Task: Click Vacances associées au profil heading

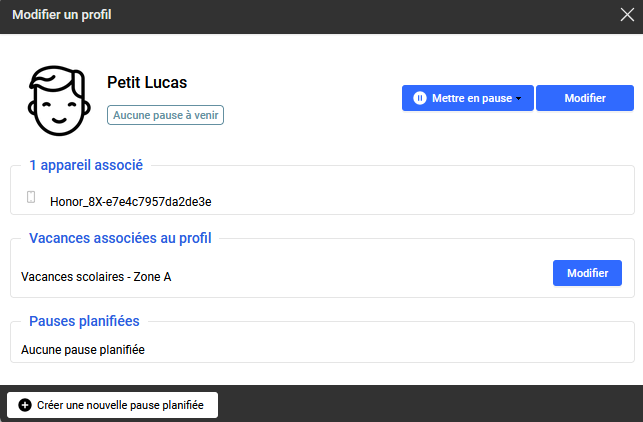Action: point(120,238)
